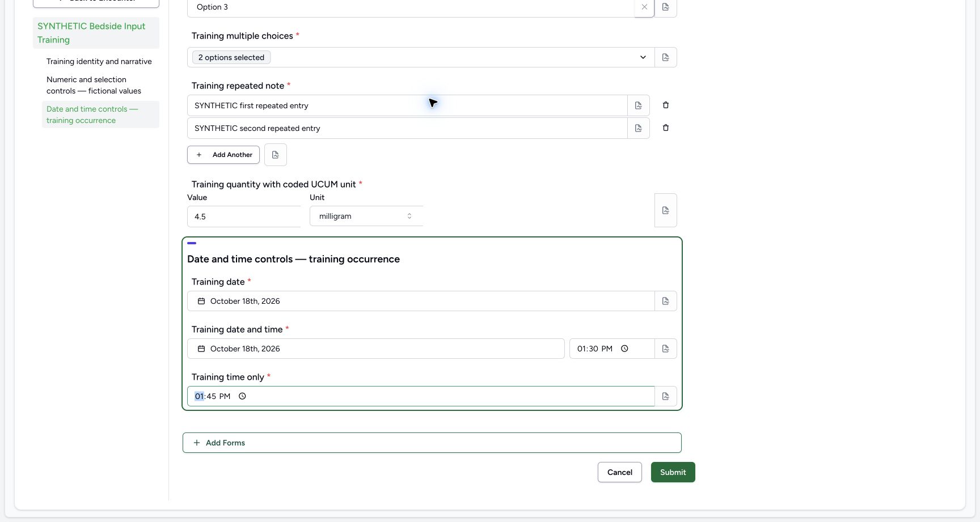
Task: Open SYNTHETIC Bedside Input Training in sidebar
Action: [x=96, y=33]
